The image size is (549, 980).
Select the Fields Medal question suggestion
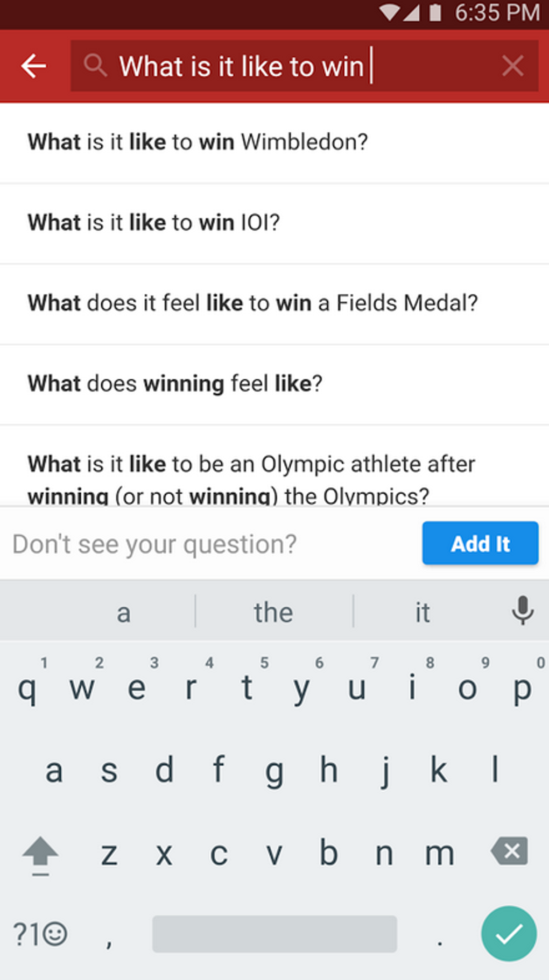click(253, 303)
